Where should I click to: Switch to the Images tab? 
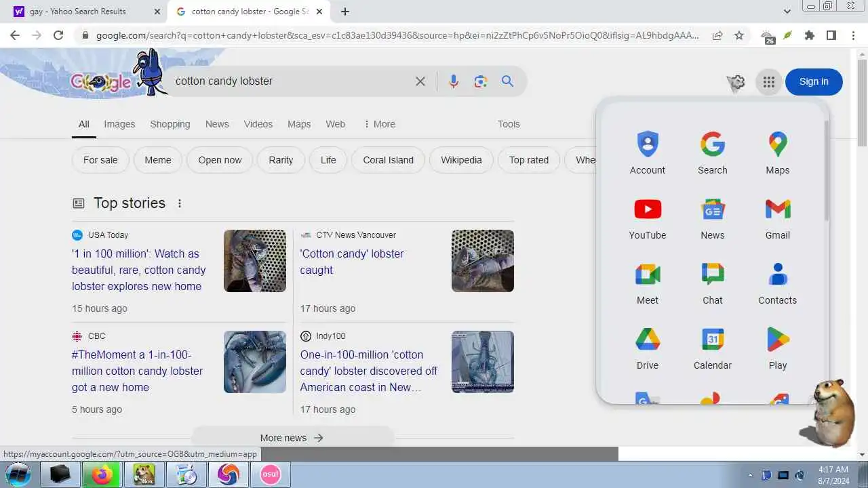(119, 124)
